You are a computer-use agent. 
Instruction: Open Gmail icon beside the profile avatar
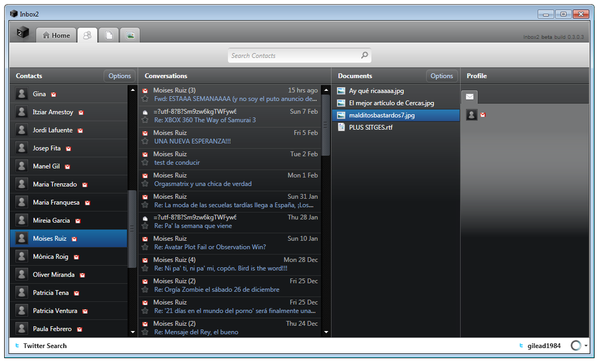(x=483, y=114)
